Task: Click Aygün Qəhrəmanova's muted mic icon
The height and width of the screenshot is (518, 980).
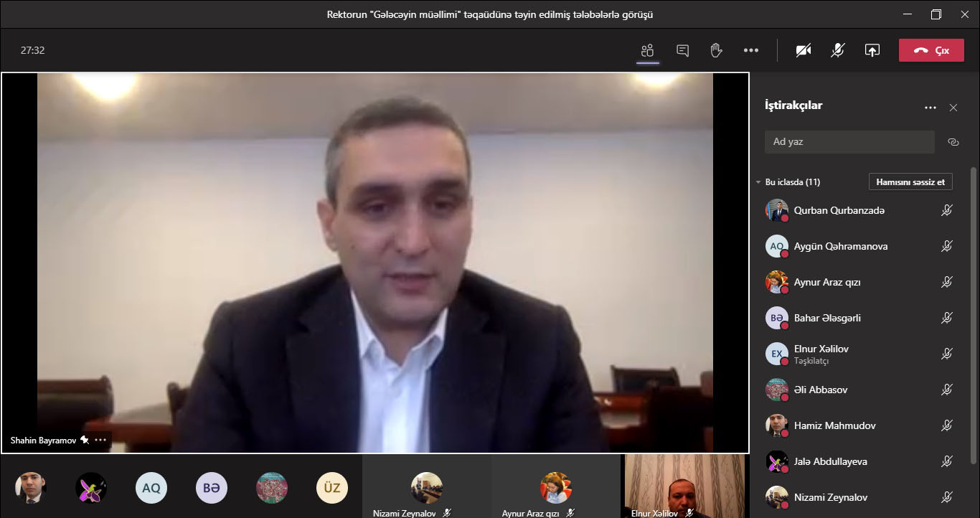Action: pyautogui.click(x=947, y=246)
